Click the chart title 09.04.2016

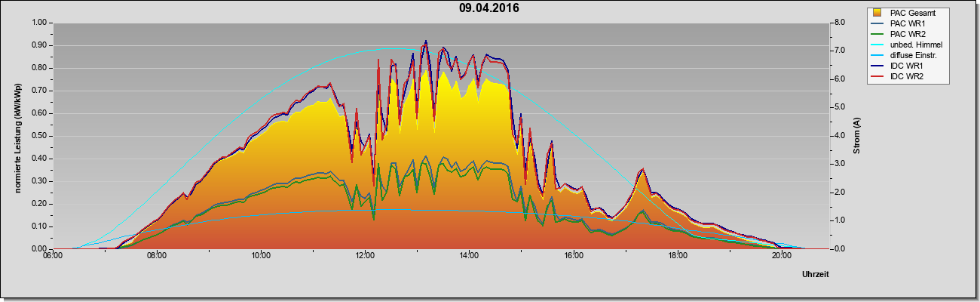click(489, 9)
